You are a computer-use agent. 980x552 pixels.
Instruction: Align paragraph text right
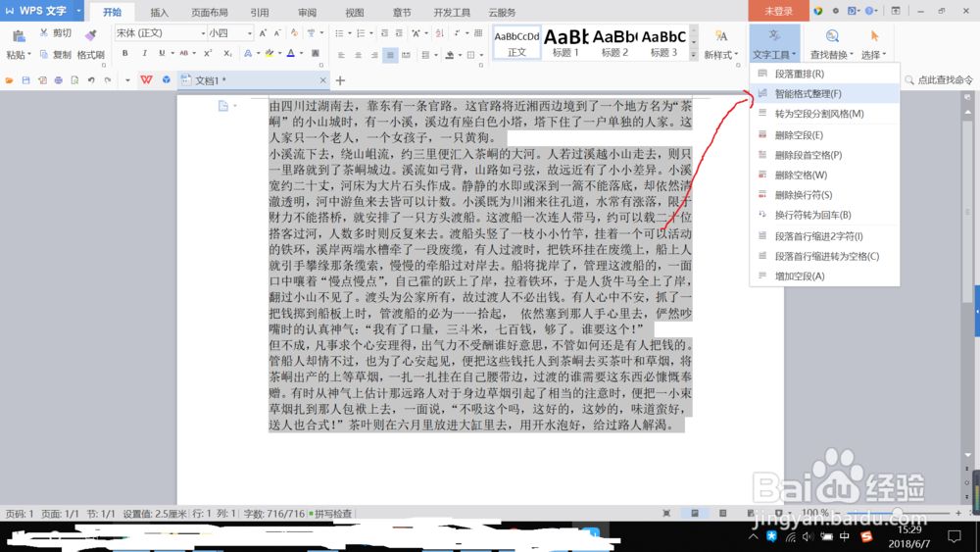[x=373, y=55]
